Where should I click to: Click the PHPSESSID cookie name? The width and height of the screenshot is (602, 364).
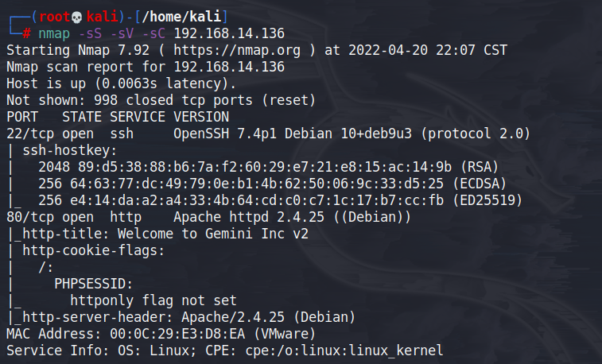click(x=93, y=284)
